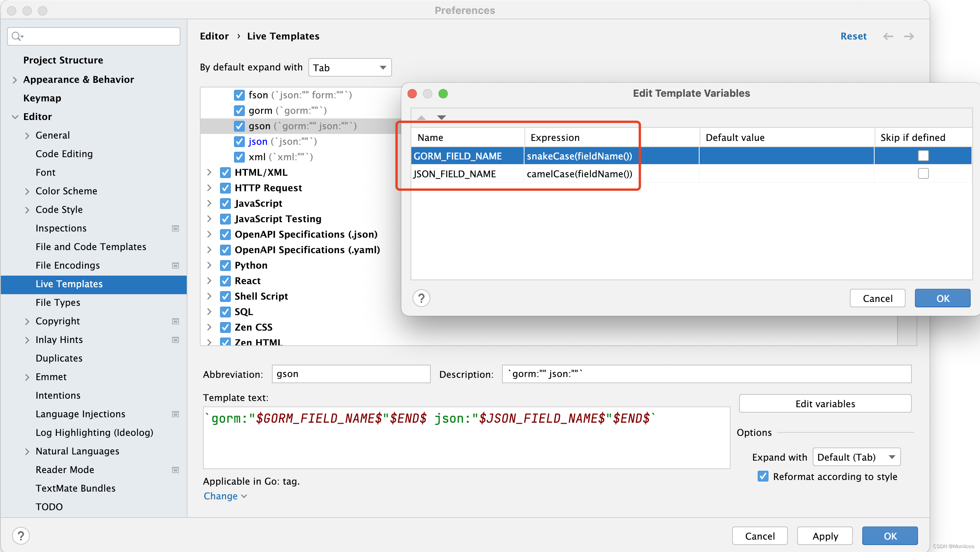
Task: Click project-level icon beside Inspections
Action: [x=175, y=228]
